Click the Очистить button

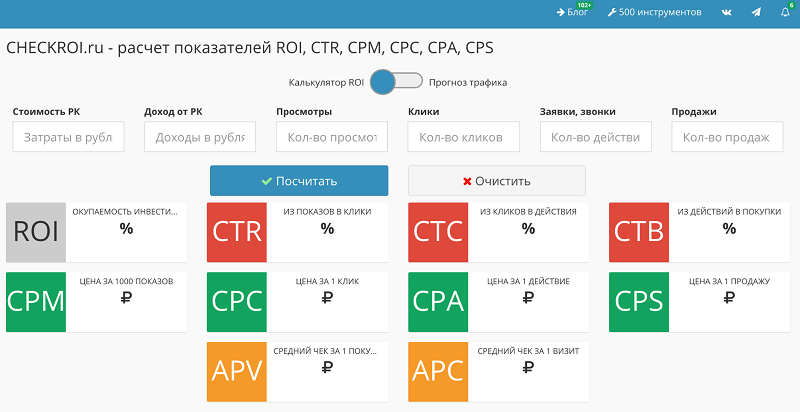(x=496, y=181)
